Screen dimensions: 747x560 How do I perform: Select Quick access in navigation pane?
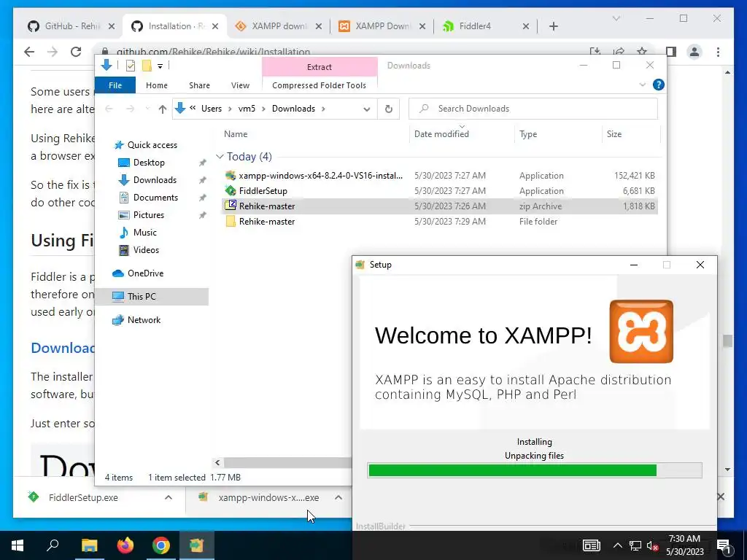pos(152,145)
